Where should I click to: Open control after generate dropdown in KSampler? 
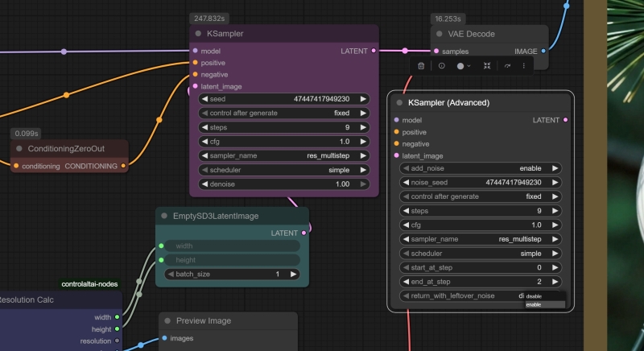pyautogui.click(x=283, y=113)
